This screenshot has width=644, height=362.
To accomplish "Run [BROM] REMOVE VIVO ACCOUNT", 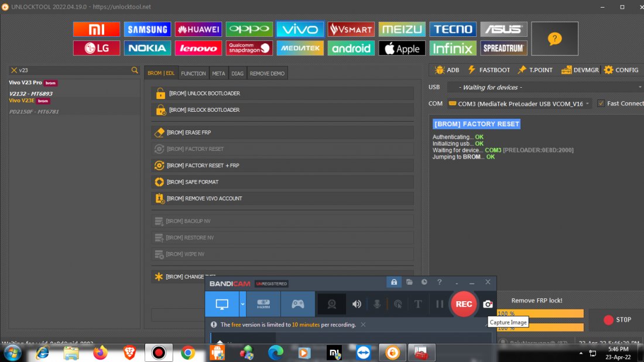I will tap(283, 198).
